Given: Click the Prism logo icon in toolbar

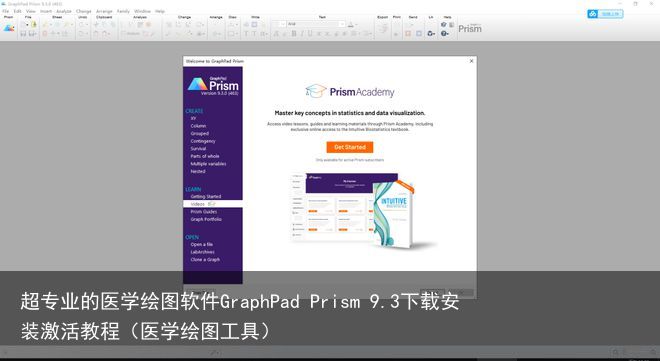Looking at the screenshot, I should pos(9,28).
